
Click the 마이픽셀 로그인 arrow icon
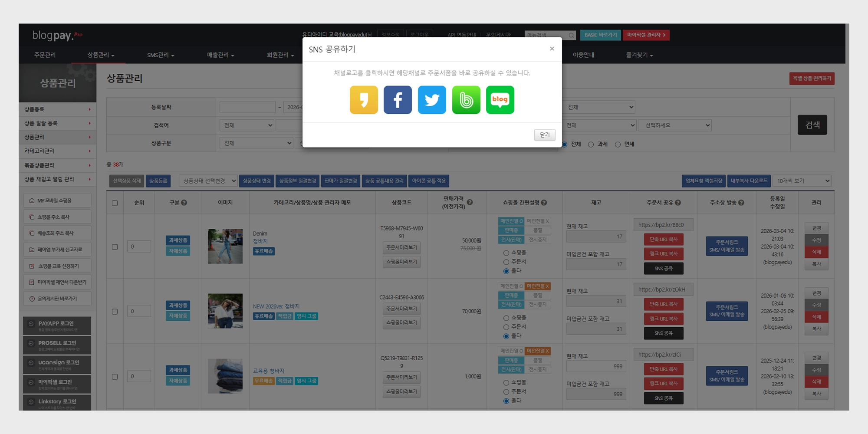[x=31, y=382]
